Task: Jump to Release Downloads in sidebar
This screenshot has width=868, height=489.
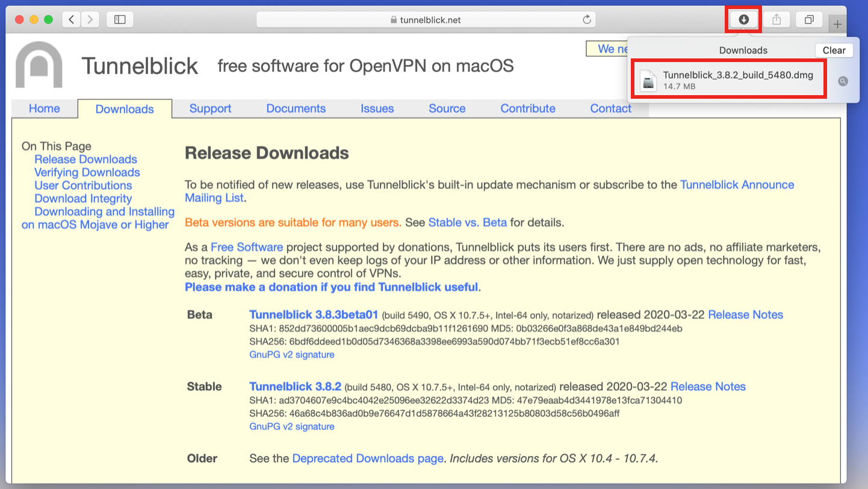Action: pos(85,160)
